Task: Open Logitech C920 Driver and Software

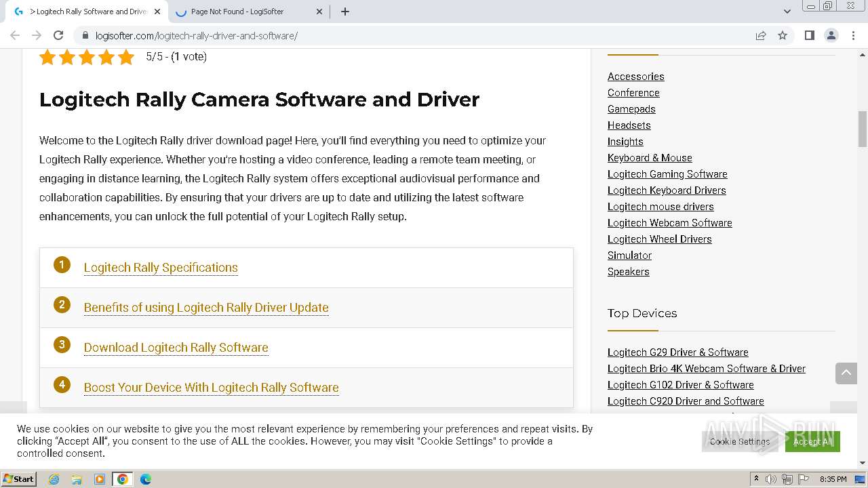Action: pos(686,401)
